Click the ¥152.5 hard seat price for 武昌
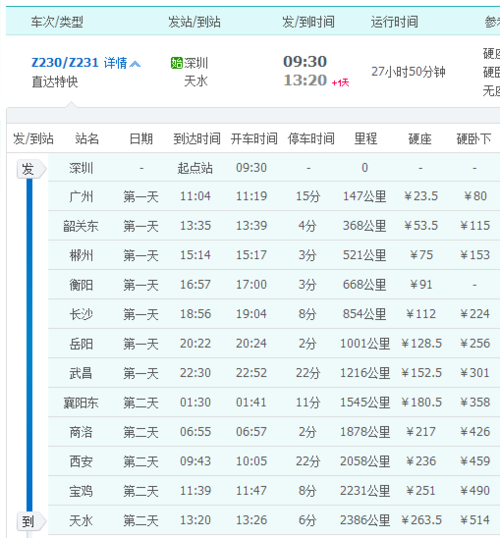 pos(421,373)
